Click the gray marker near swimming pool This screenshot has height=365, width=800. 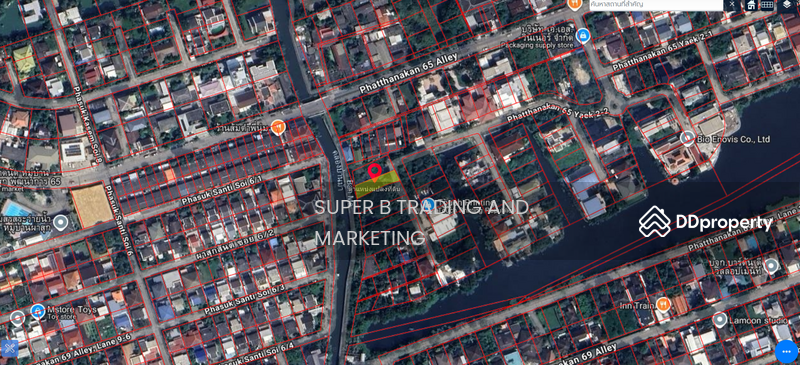tap(61, 223)
